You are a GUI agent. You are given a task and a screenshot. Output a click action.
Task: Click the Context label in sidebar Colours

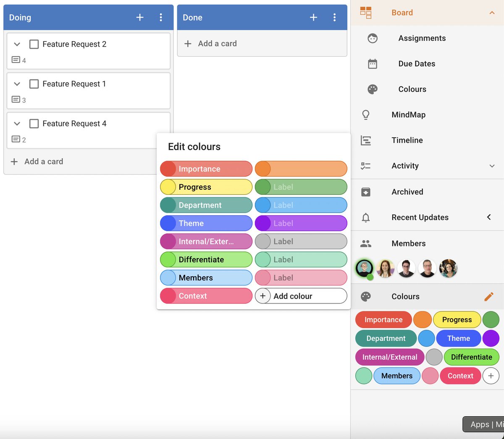tap(460, 376)
